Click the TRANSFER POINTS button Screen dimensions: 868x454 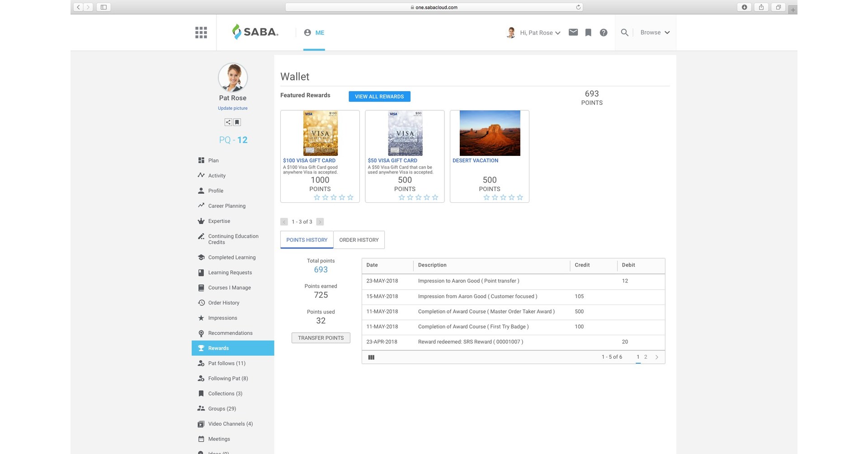321,337
